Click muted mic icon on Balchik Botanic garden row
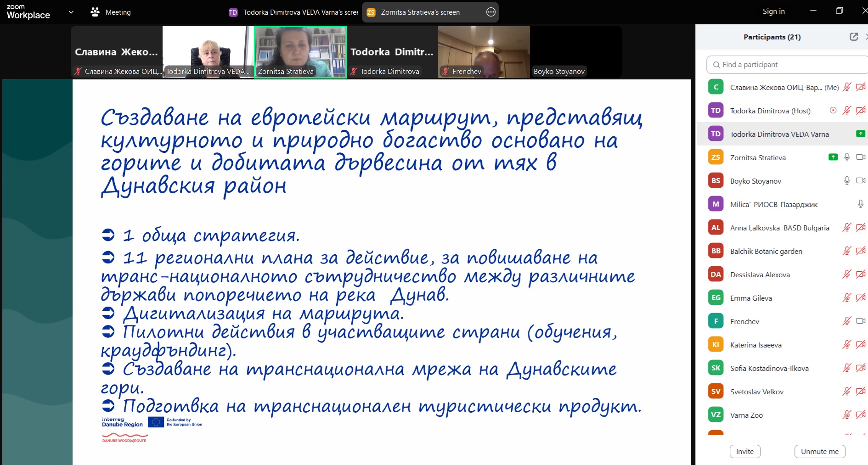868x465 pixels. [x=847, y=251]
